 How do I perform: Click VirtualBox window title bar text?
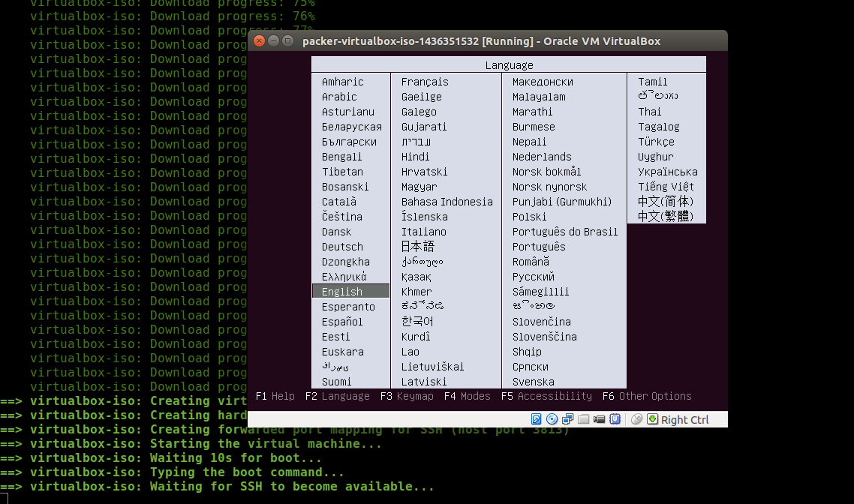[x=482, y=41]
